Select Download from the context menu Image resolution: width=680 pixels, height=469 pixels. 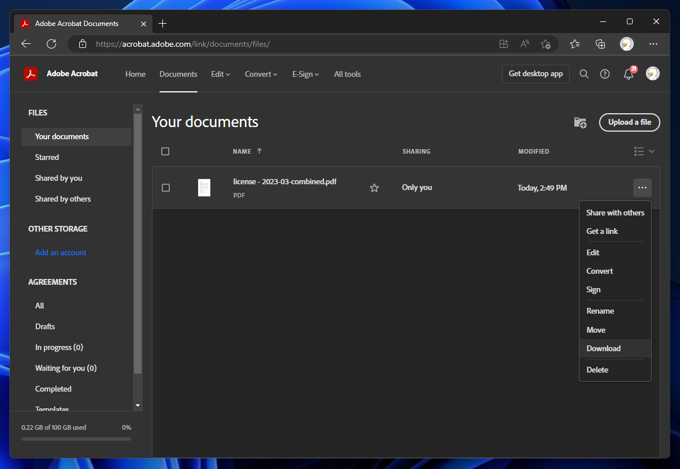click(x=603, y=349)
